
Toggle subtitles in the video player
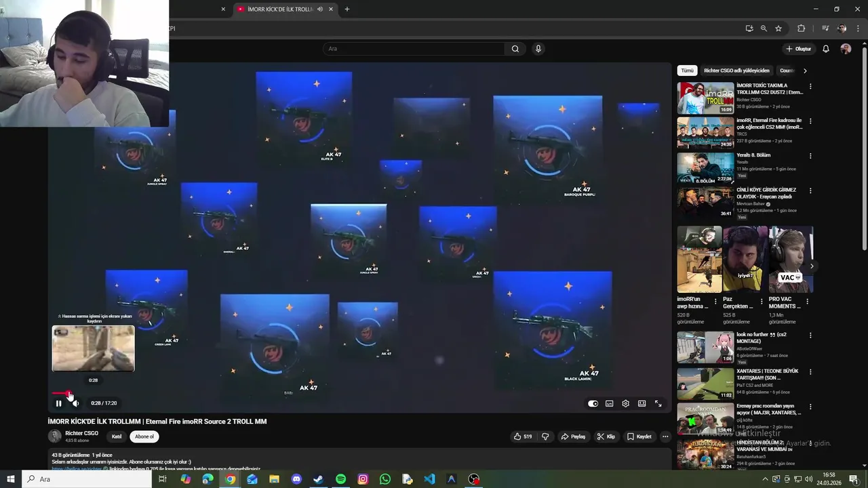point(609,403)
